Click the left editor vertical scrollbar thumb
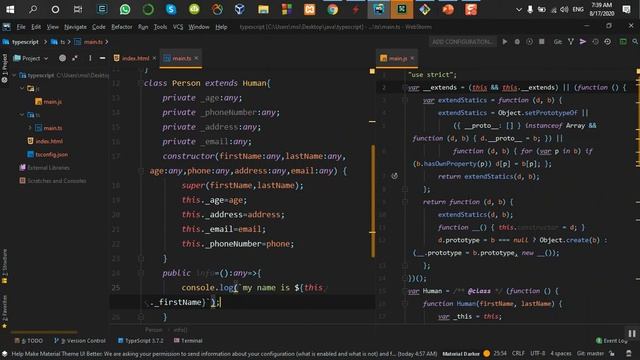The height and width of the screenshot is (360, 640). pos(373,201)
